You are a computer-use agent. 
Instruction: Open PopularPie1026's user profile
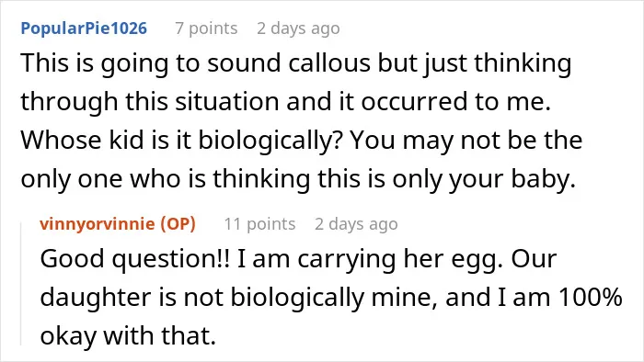coord(84,28)
